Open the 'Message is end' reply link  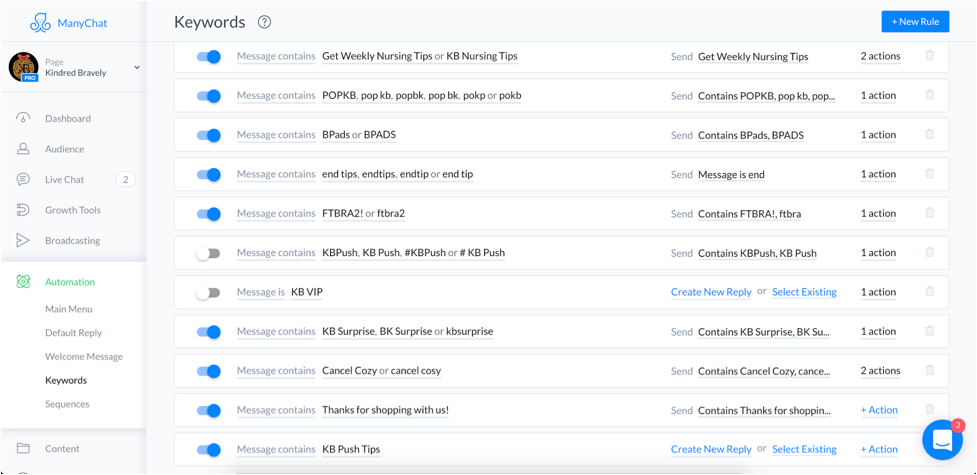pyautogui.click(x=731, y=175)
